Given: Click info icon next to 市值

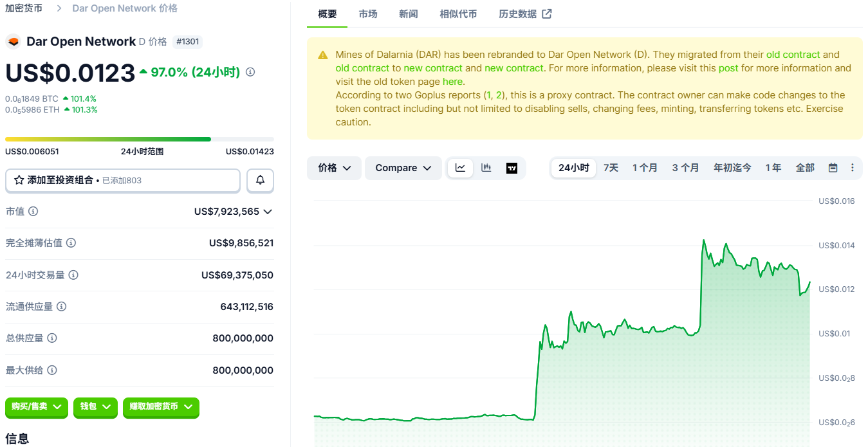Looking at the screenshot, I should click(x=33, y=212).
